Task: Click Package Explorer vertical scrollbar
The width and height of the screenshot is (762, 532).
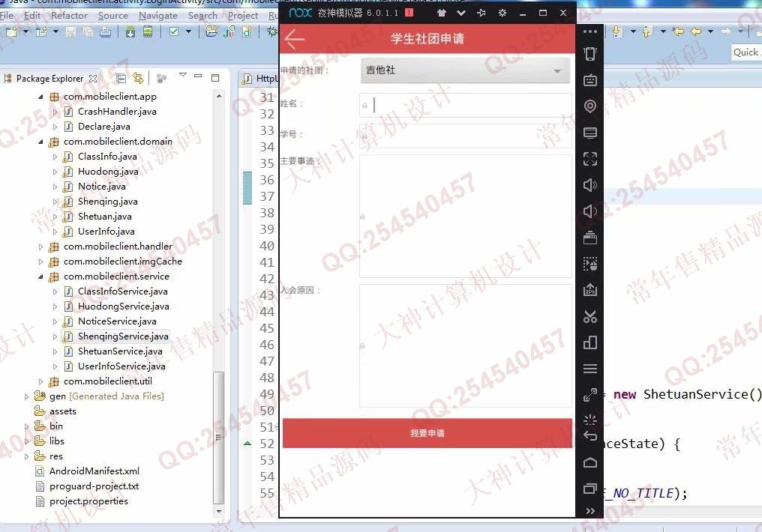Action: pyautogui.click(x=219, y=437)
